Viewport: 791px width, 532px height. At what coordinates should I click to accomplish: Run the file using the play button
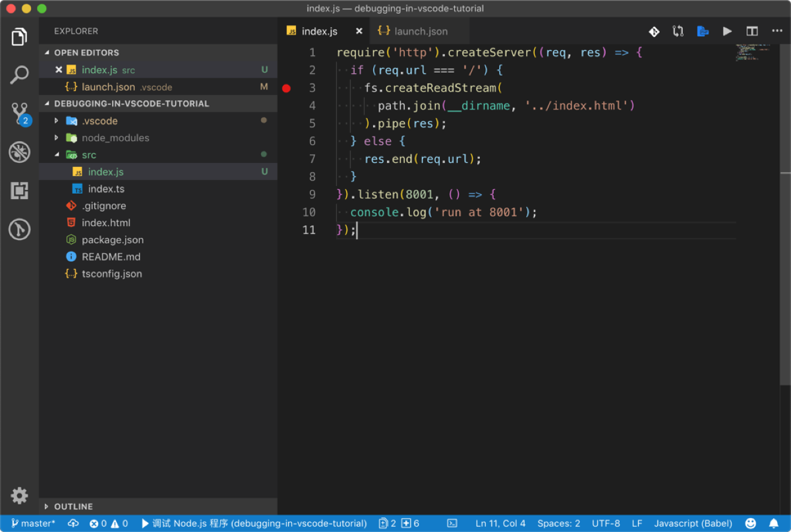click(x=727, y=31)
